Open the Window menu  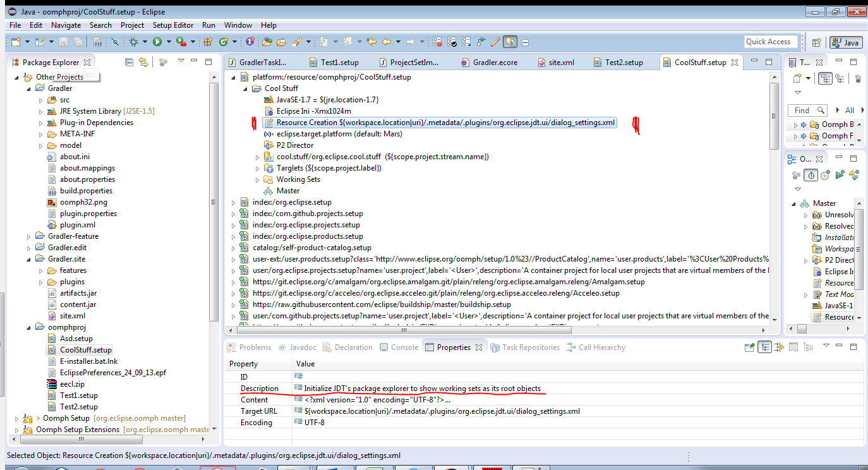point(238,25)
